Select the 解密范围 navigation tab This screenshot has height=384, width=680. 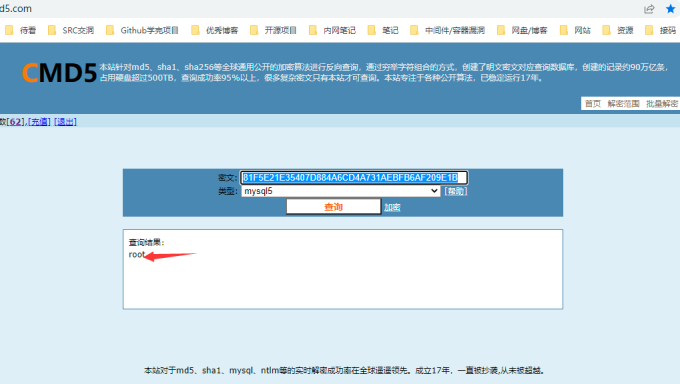coord(623,103)
